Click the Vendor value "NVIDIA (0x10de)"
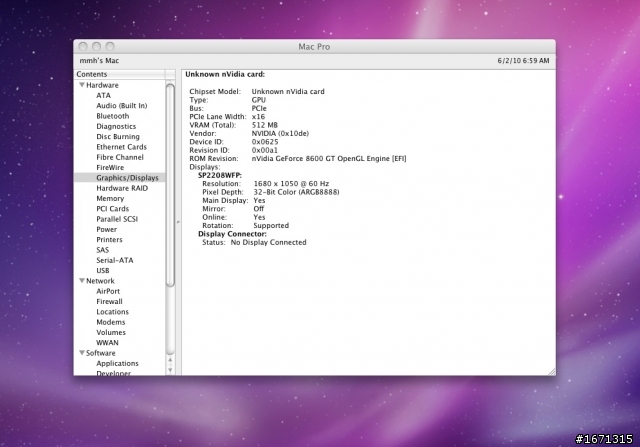The width and height of the screenshot is (640, 447). click(x=280, y=133)
